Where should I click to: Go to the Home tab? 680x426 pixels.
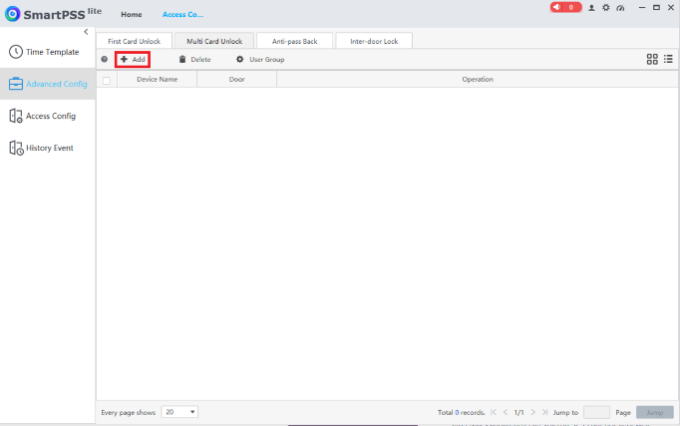(x=131, y=14)
